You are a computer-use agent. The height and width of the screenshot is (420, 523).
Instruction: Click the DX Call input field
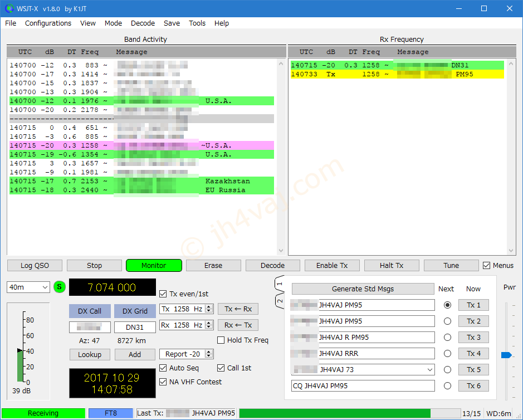pos(90,328)
